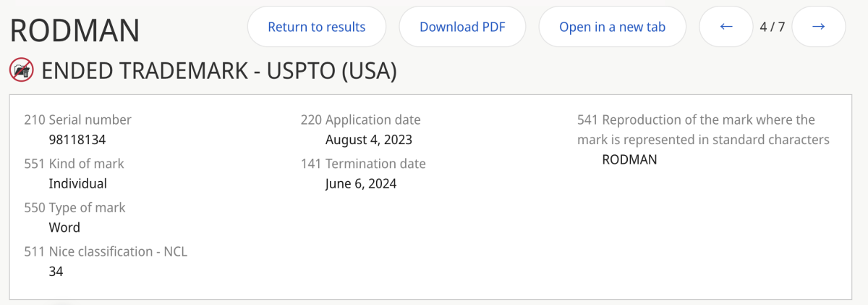Go to previous record with left arrow

click(x=726, y=27)
